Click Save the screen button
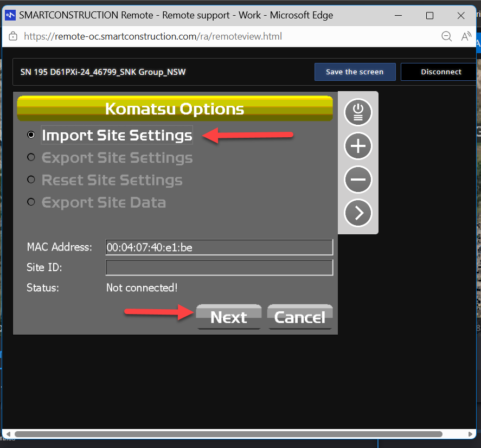This screenshot has height=448, width=481. pos(355,72)
